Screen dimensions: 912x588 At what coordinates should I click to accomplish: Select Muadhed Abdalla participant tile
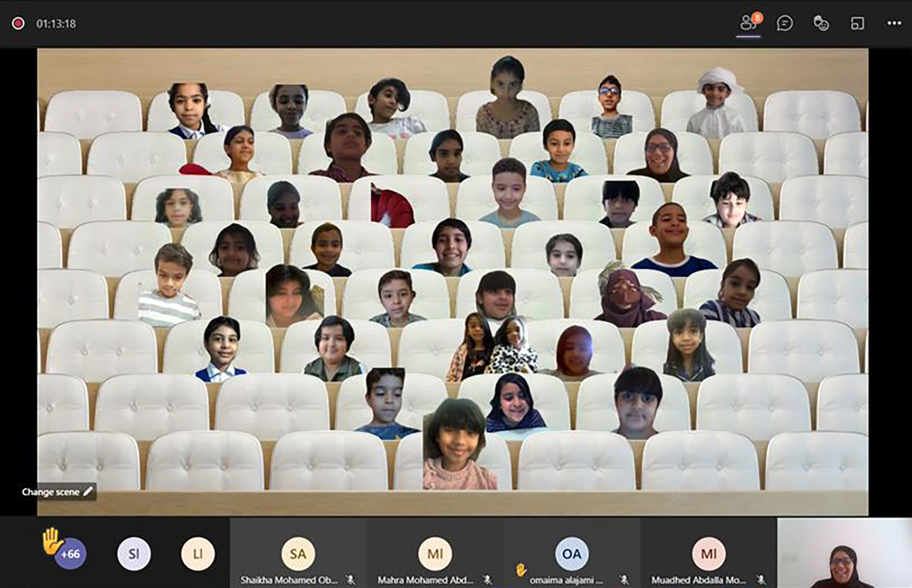[x=708, y=553]
